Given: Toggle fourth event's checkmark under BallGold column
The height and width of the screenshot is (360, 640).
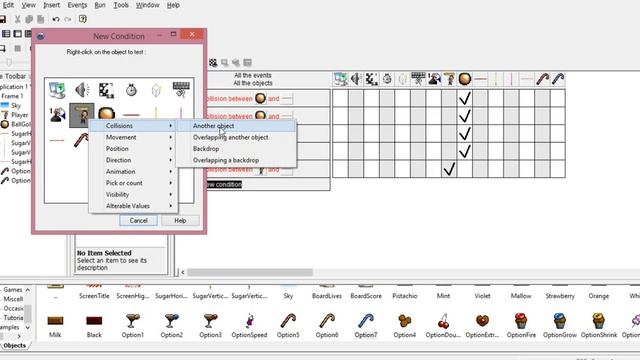Looking at the screenshot, I should 464,151.
